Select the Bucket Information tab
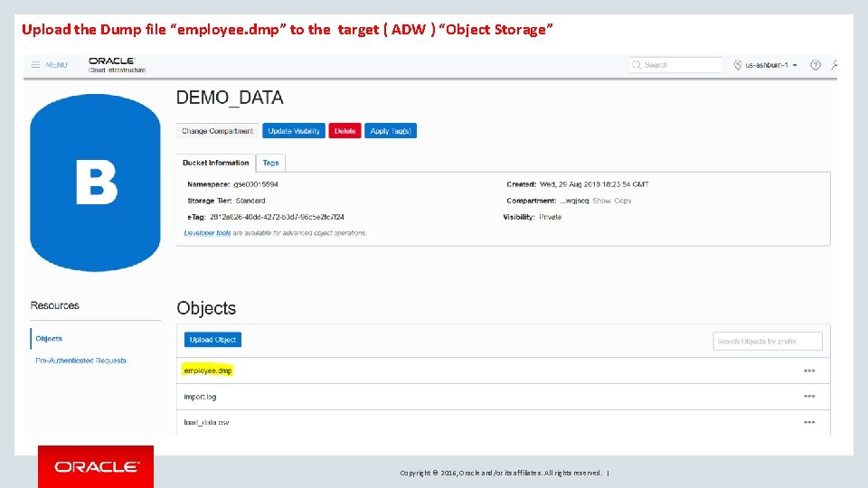Viewport: 868px width, 488px height. click(x=216, y=163)
